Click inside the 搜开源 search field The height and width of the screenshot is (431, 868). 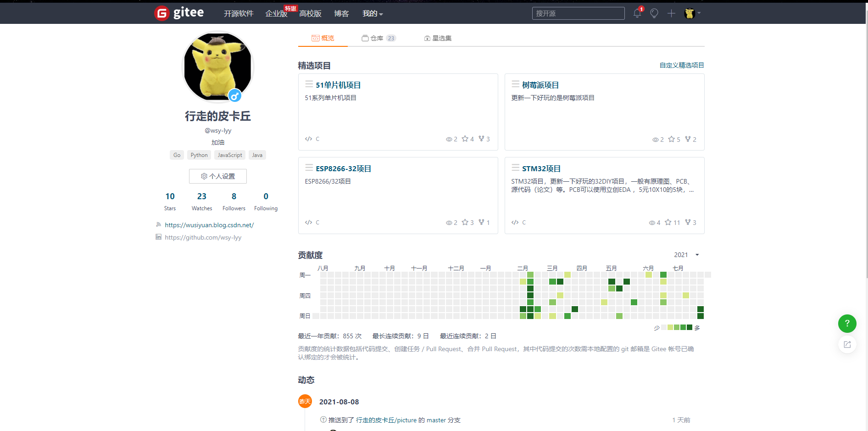click(x=578, y=13)
